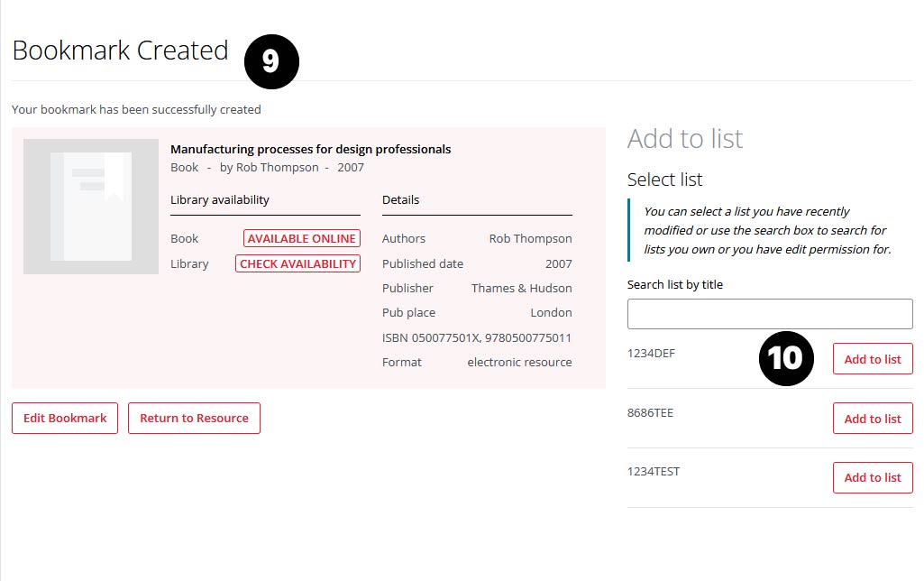Click the black number 10 step marker
The width and height of the screenshot is (924, 581).
(785, 358)
